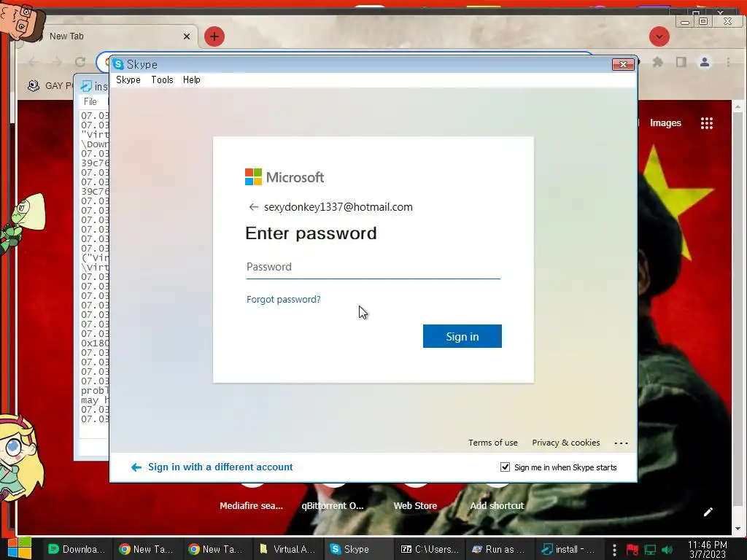Switch to C:\Users... 7-Zip taskbar item
This screenshot has height=560, width=747.
pyautogui.click(x=429, y=549)
